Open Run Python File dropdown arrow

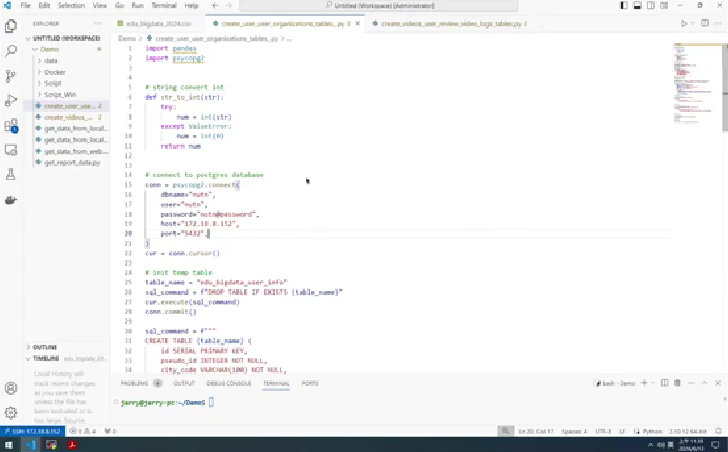tap(693, 23)
